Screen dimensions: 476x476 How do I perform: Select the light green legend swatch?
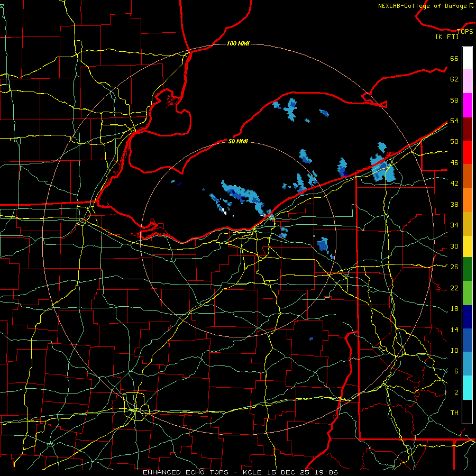pos(467,293)
